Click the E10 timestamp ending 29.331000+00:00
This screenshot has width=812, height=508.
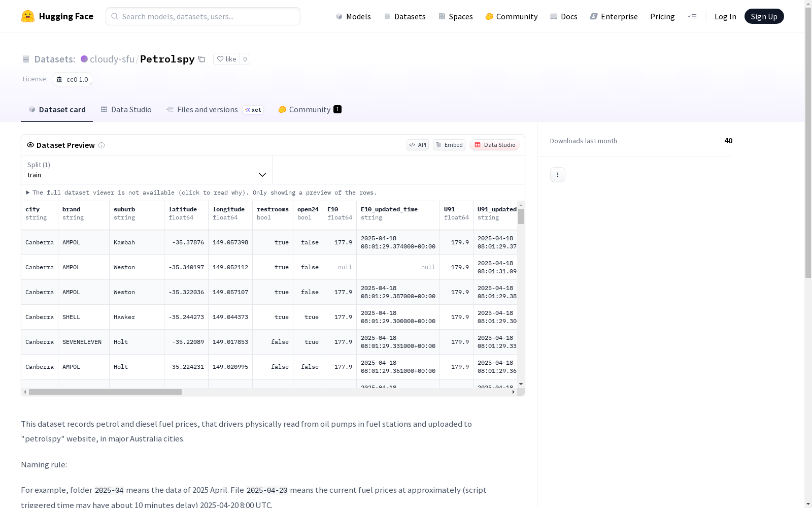(398, 342)
